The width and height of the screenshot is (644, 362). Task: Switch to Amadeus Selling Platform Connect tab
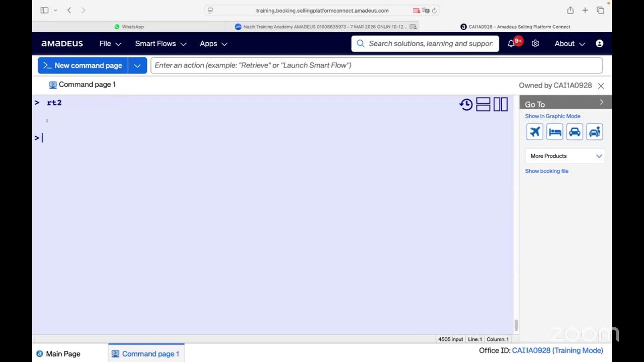tap(515, 27)
